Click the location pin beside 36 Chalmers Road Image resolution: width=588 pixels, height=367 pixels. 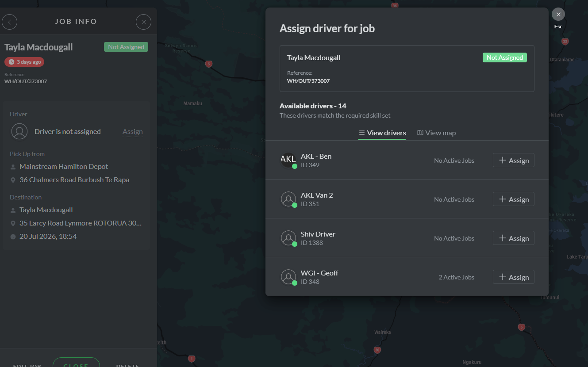pyautogui.click(x=13, y=180)
